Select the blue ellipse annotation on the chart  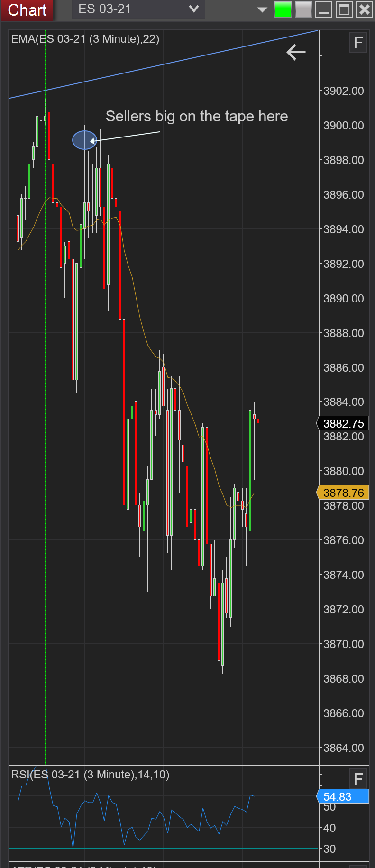coord(84,140)
